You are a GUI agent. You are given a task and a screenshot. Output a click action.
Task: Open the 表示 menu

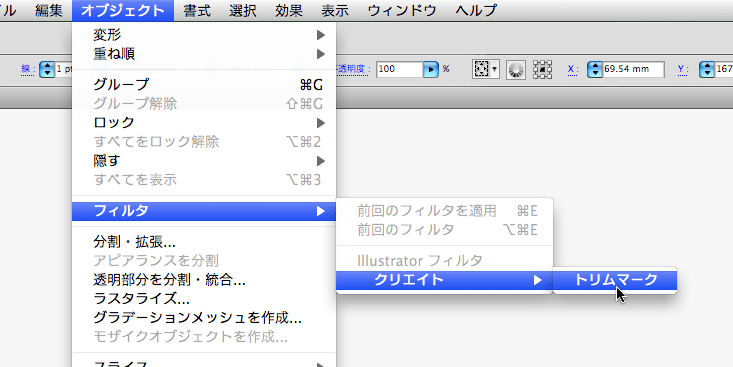[335, 10]
